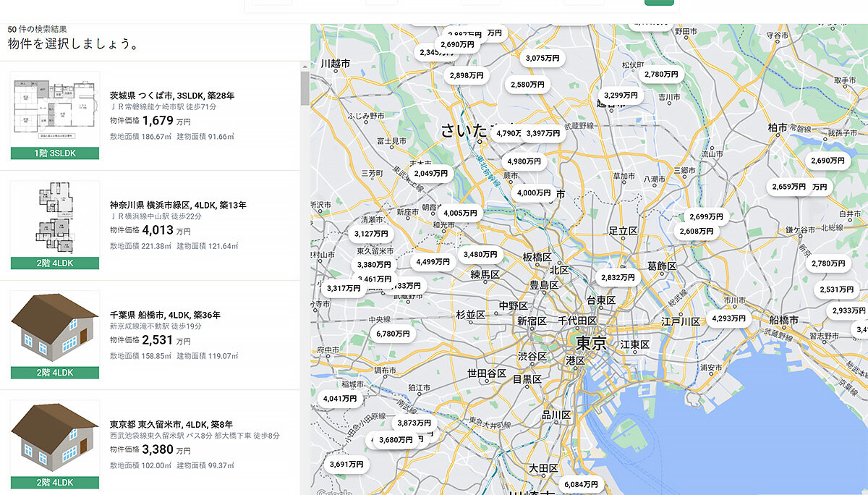Select the 4,000万円 map price marker
The width and height of the screenshot is (868, 495).
pyautogui.click(x=534, y=193)
